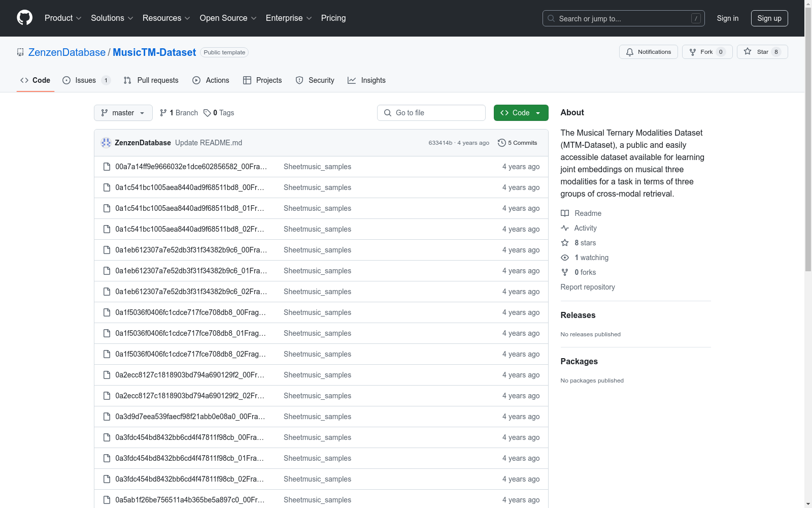View Activity from About sidebar
This screenshot has width=812, height=508.
coord(585,228)
